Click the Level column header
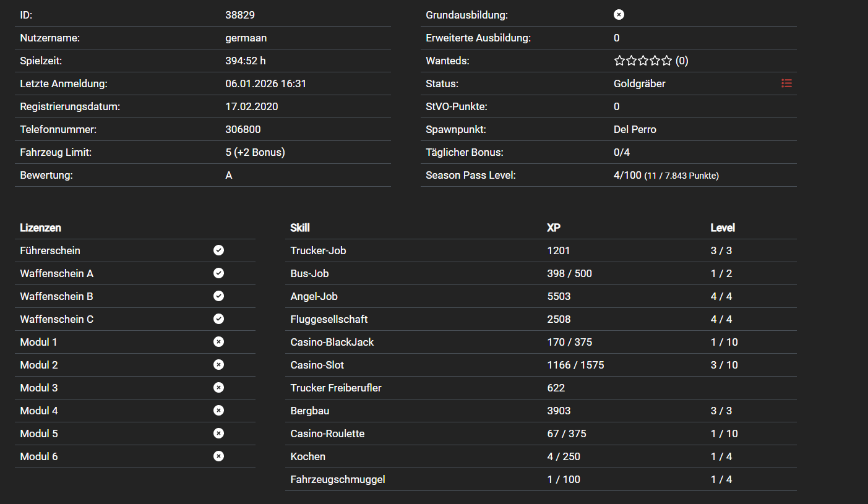868x504 pixels. pos(723,228)
